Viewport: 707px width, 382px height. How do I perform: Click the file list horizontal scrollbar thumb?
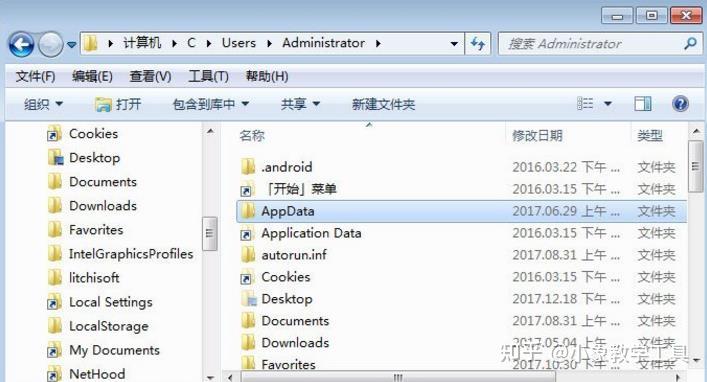tap(398, 377)
